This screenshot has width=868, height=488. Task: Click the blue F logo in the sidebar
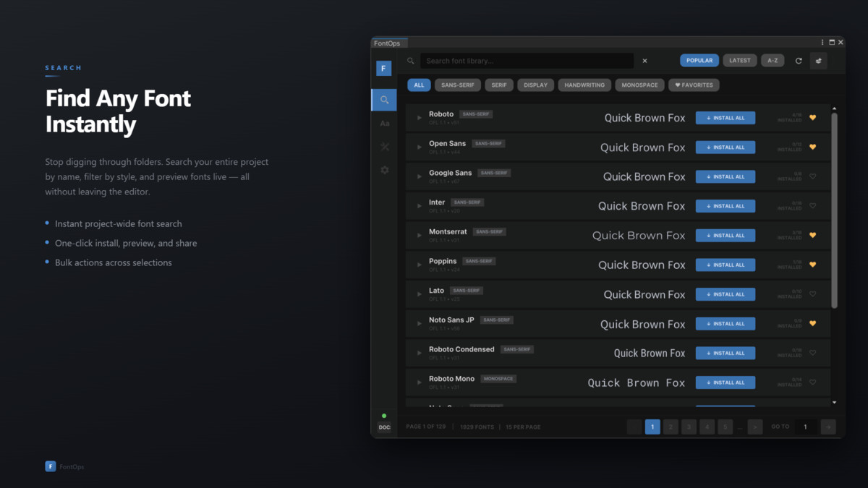click(x=384, y=68)
